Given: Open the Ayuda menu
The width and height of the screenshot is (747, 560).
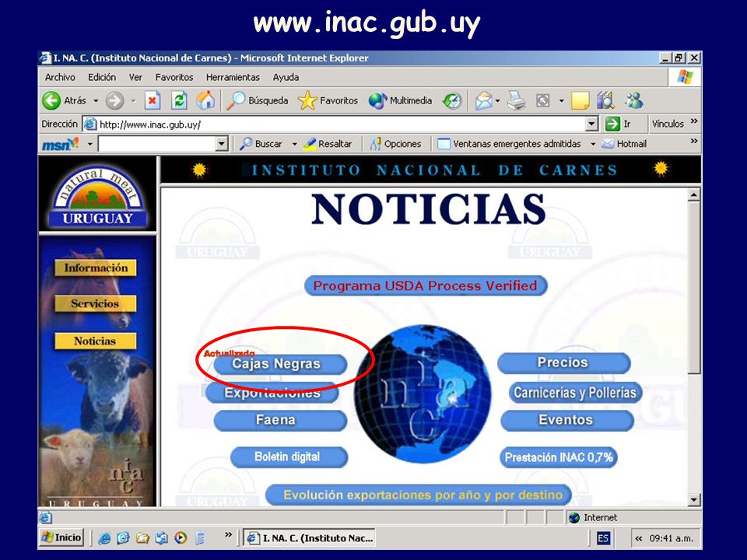Looking at the screenshot, I should (286, 77).
